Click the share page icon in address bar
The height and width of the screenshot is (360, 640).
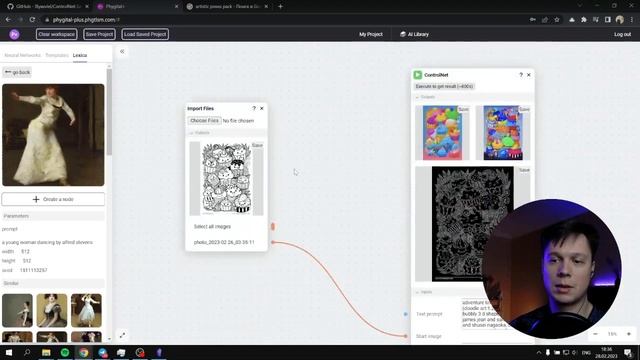click(545, 20)
